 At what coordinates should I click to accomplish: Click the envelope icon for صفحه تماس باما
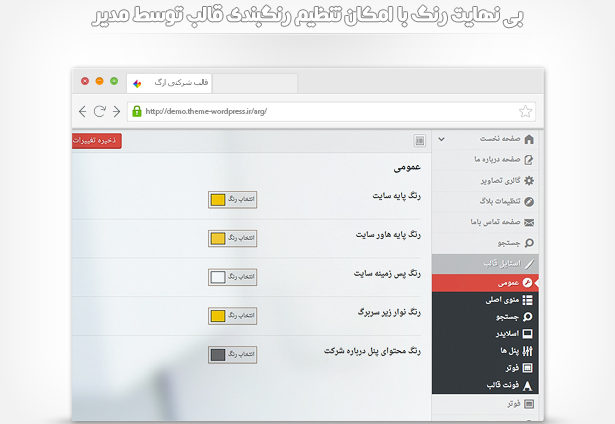point(529,222)
